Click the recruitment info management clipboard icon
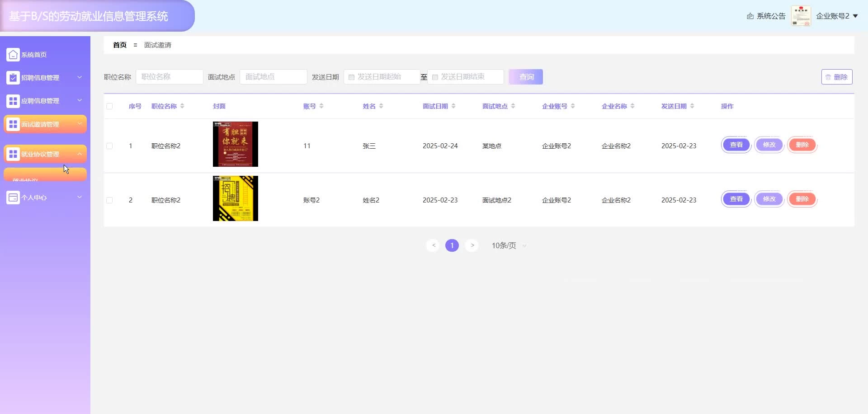 pos(13,78)
